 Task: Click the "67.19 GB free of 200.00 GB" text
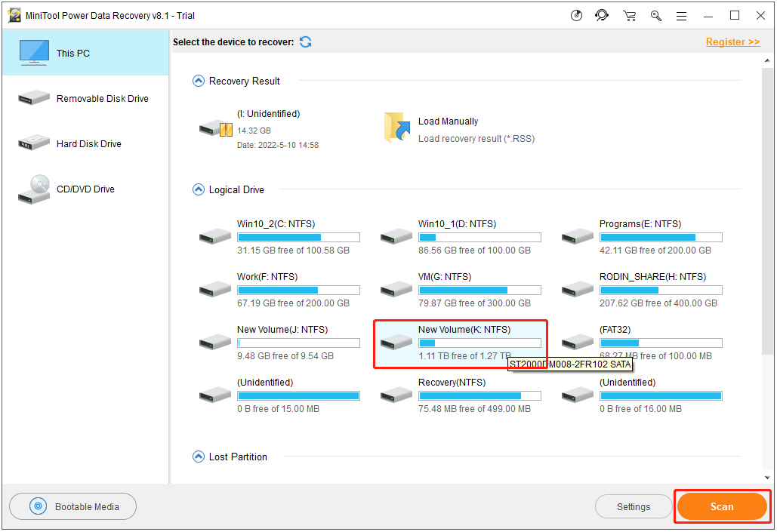pos(293,303)
